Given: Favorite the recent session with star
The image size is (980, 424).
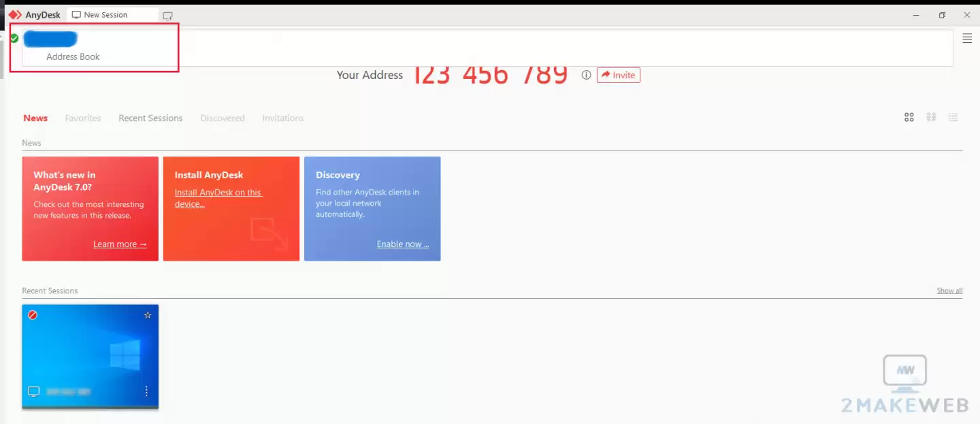Looking at the screenshot, I should pos(148,315).
